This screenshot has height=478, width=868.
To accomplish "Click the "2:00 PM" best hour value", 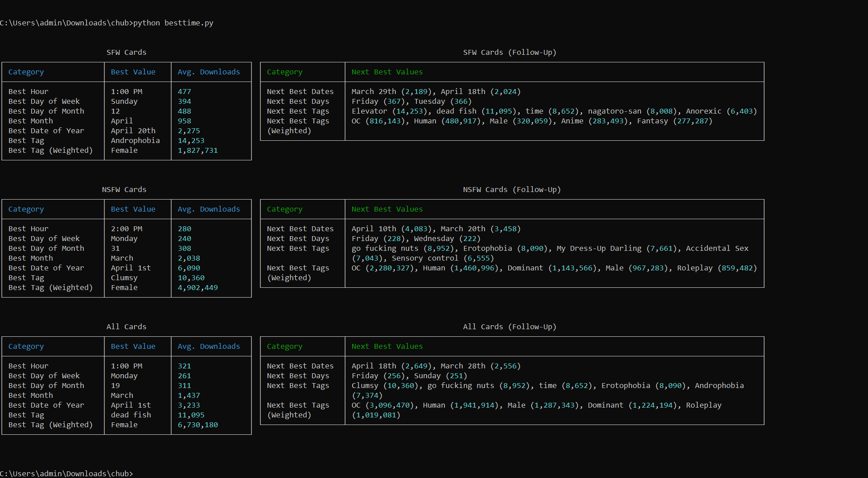I will [x=126, y=229].
